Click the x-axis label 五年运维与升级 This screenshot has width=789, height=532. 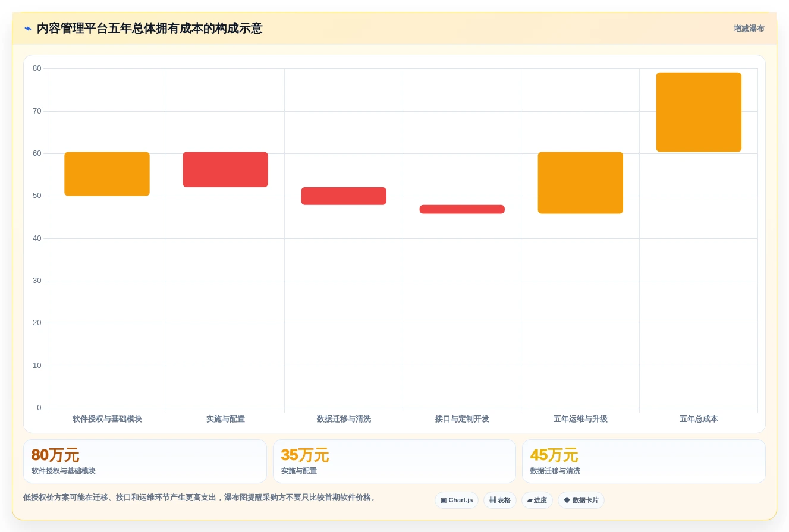[x=580, y=419]
